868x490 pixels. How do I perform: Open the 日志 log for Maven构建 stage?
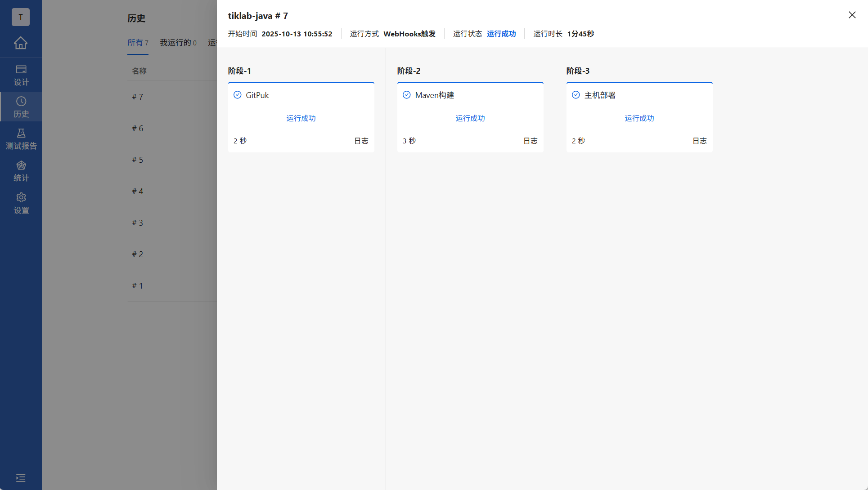[x=531, y=141]
